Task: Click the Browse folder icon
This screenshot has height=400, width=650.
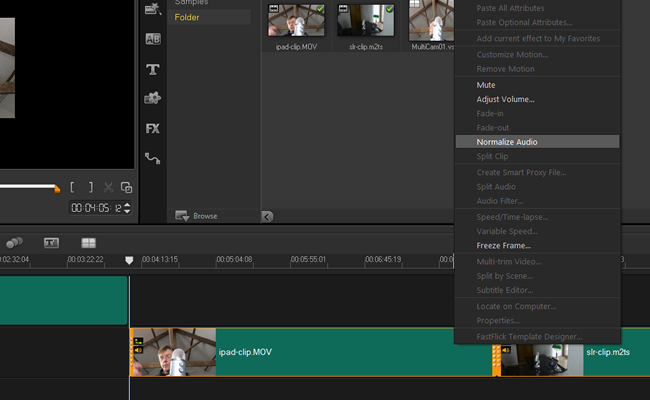Action: pos(182,216)
